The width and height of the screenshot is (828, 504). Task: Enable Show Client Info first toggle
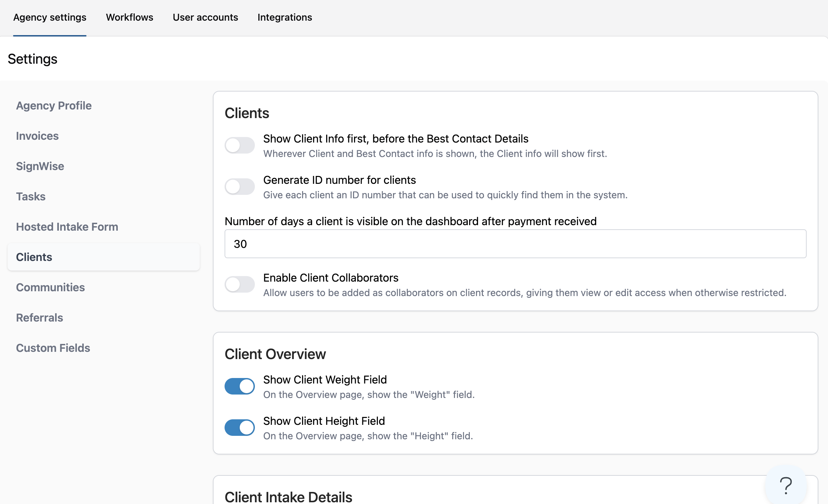click(240, 145)
